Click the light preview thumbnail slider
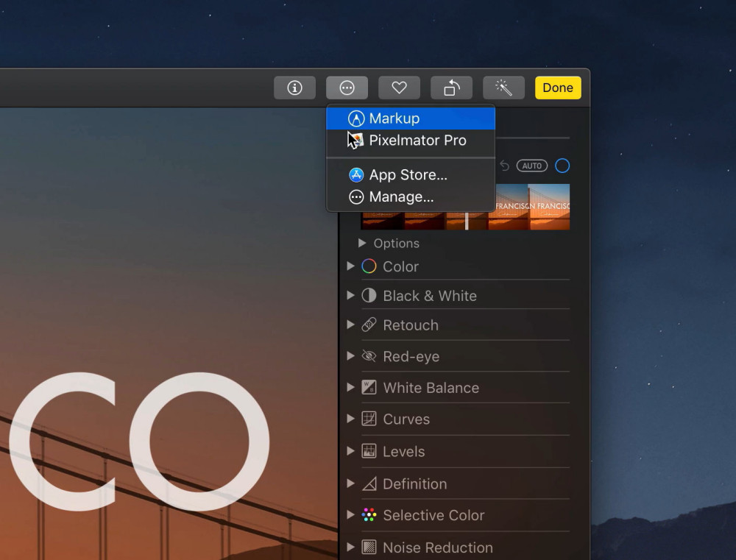This screenshot has width=736, height=560. tap(467, 221)
